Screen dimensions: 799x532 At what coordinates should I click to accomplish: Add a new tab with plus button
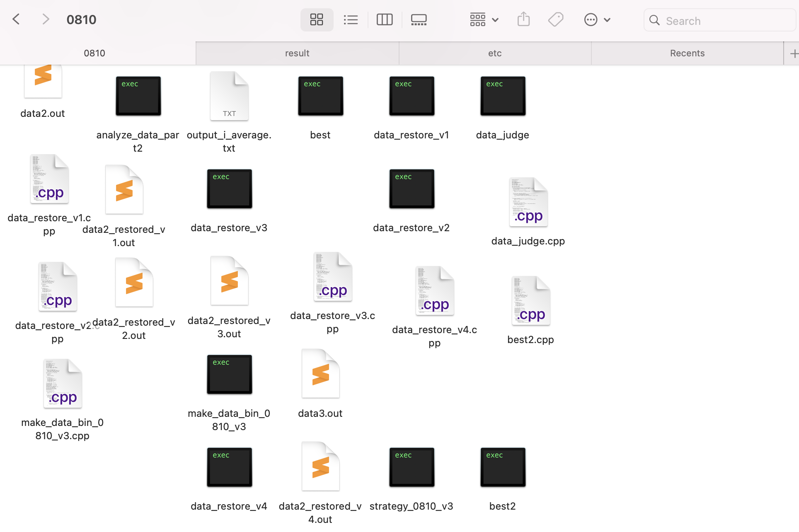coord(793,53)
